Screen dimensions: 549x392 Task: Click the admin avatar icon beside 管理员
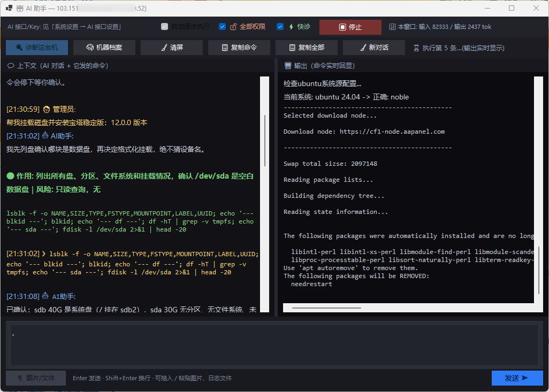[46, 110]
